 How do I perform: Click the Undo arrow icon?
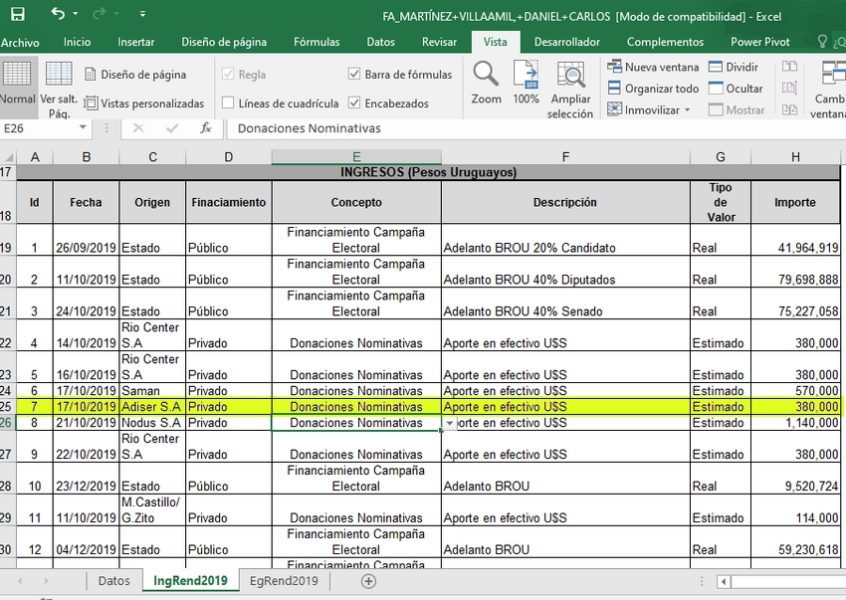(x=58, y=14)
